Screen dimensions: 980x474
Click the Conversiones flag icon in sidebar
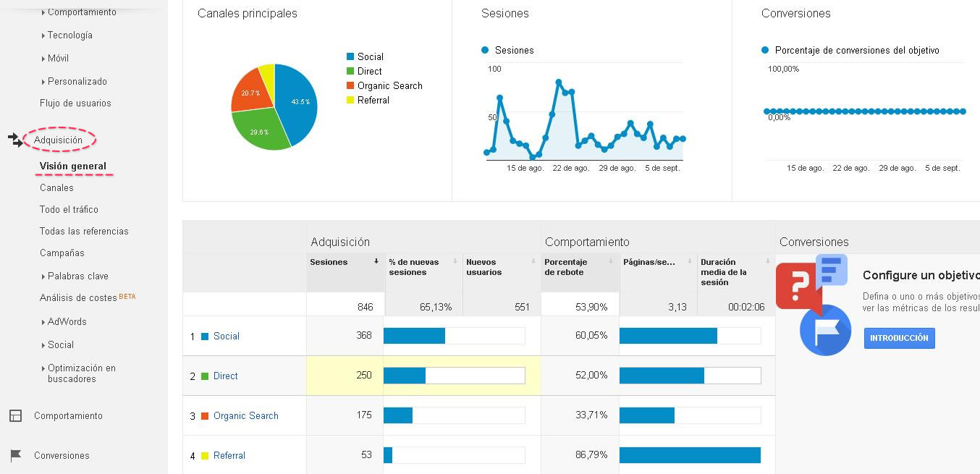pyautogui.click(x=15, y=455)
